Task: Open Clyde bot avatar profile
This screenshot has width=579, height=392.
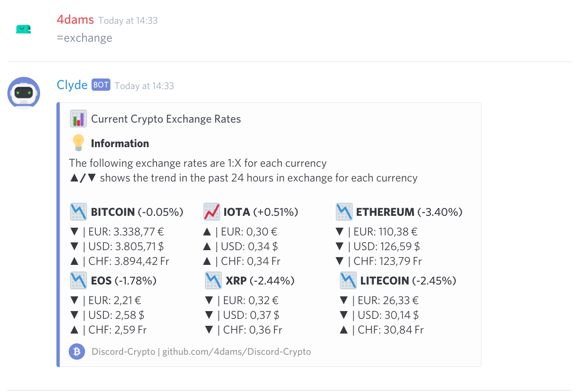Action: pos(24,93)
